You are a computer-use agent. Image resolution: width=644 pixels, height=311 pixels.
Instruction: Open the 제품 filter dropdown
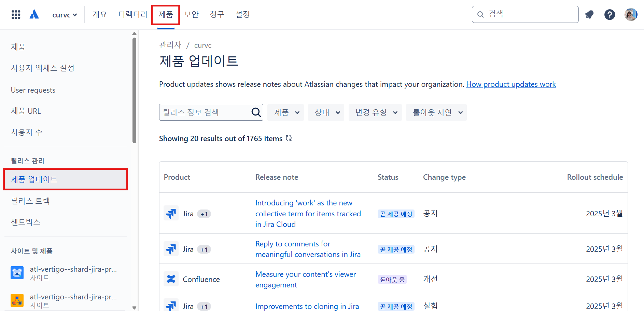(x=286, y=112)
